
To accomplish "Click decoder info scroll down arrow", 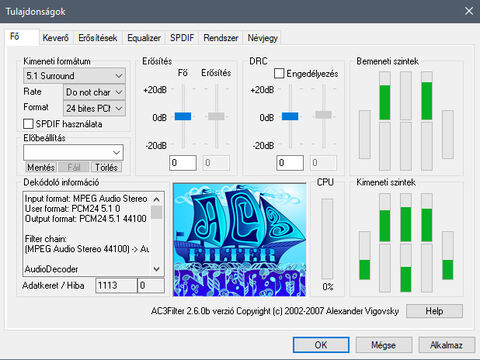I will pyautogui.click(x=157, y=269).
